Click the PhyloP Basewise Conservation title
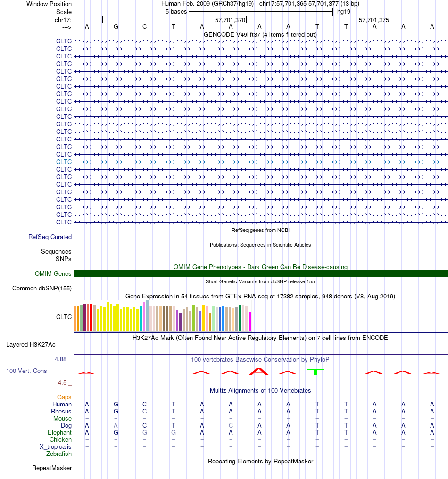 [260, 360]
